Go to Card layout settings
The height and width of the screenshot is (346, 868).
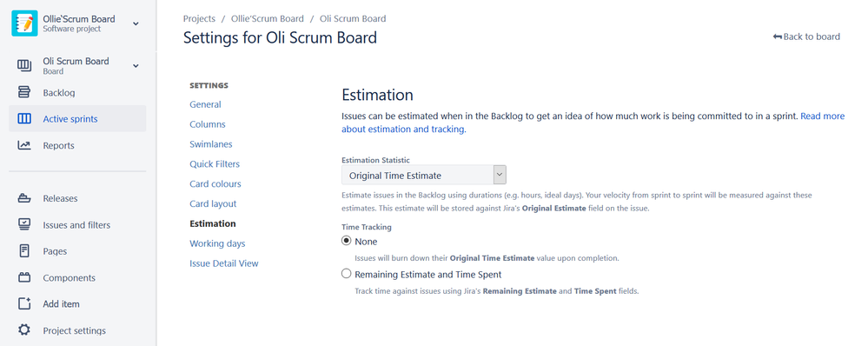213,203
